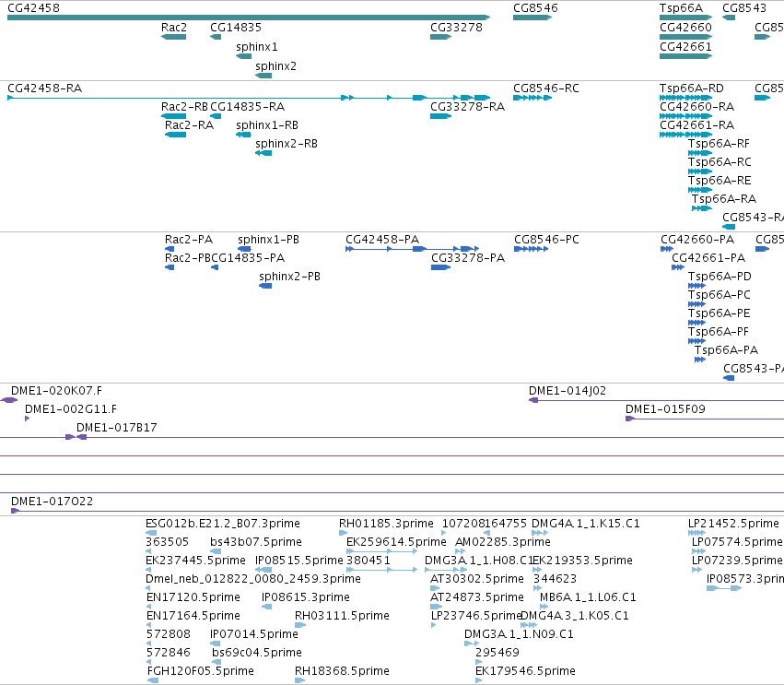Select protein label Rac2-PB

[188, 259]
